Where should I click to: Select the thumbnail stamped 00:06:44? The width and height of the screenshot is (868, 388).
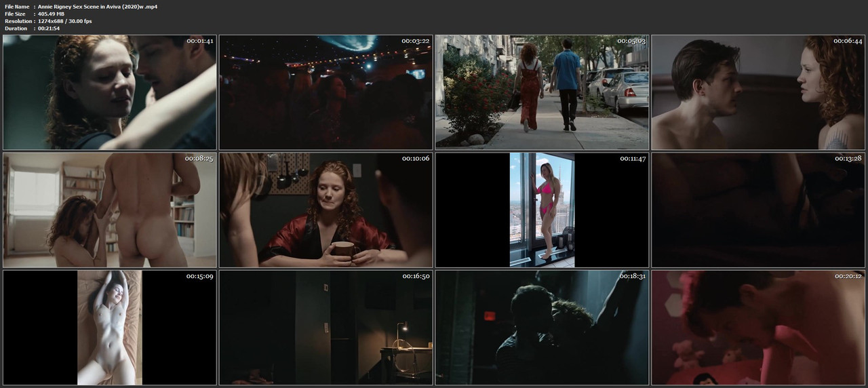758,92
